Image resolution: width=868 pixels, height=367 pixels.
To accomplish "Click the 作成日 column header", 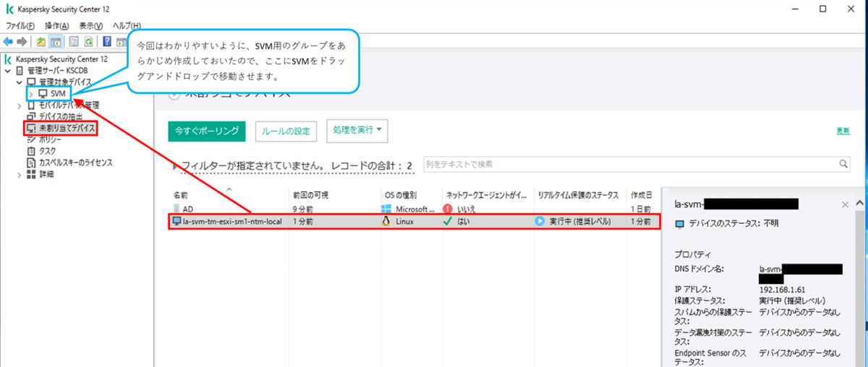I will (x=642, y=196).
